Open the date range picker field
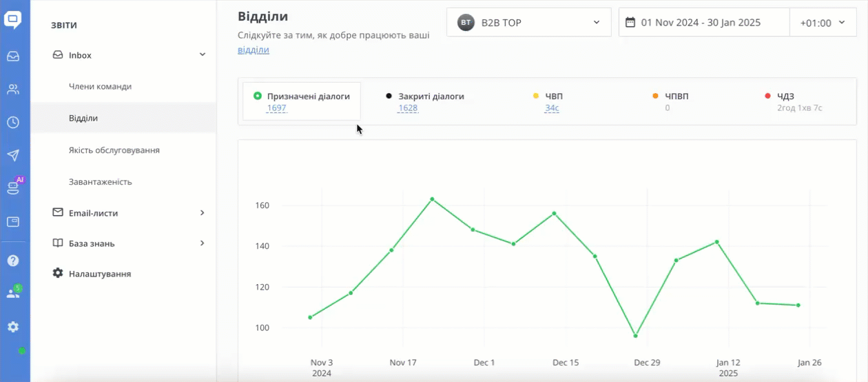This screenshot has height=382, width=868. [703, 23]
